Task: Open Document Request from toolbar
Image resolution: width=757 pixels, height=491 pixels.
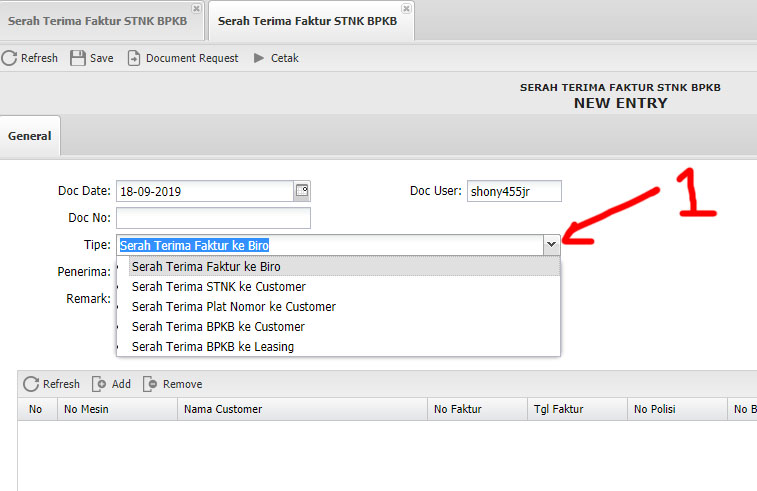Action: (x=134, y=58)
